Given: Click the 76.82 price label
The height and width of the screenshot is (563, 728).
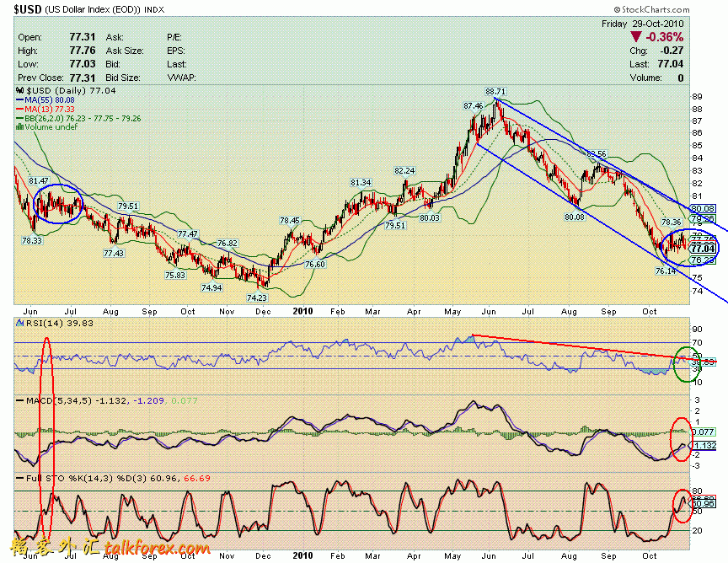Looking at the screenshot, I should click(x=227, y=243).
